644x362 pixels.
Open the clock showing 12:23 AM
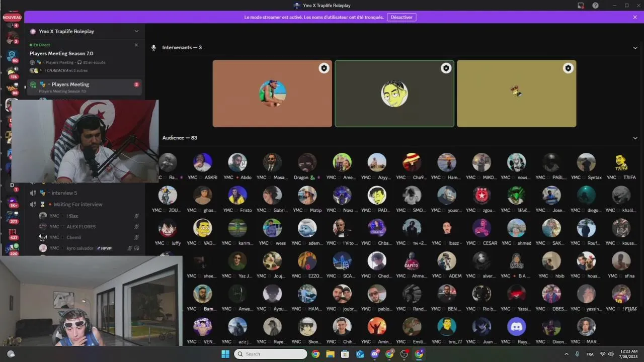click(x=629, y=354)
